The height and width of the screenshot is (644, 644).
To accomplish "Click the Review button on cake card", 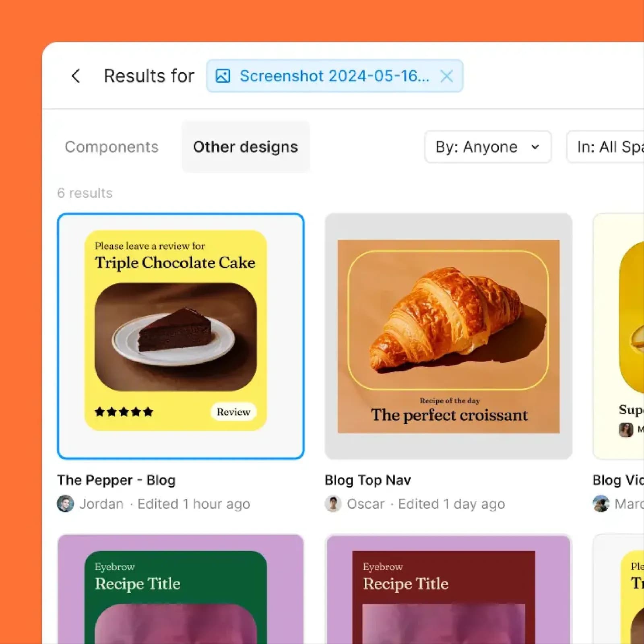I will pyautogui.click(x=233, y=412).
